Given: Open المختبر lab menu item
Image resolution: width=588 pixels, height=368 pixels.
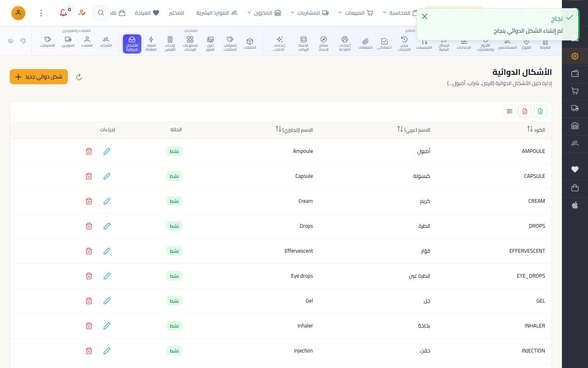Looking at the screenshot, I should 176,13.
